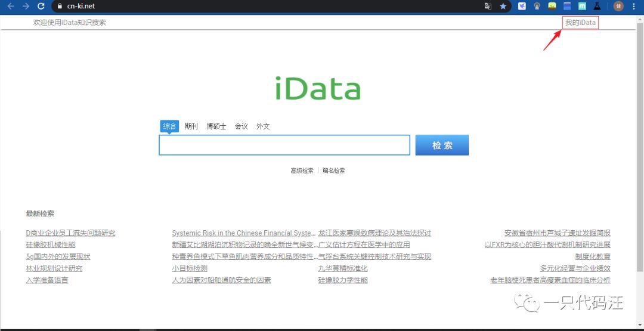
Task: Switch to the 会议 search tab
Action: coord(241,126)
